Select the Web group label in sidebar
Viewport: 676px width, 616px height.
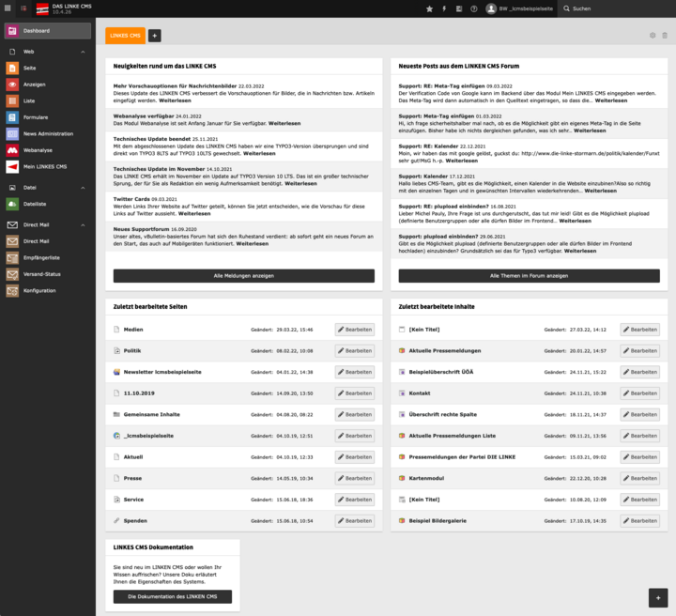(28, 52)
